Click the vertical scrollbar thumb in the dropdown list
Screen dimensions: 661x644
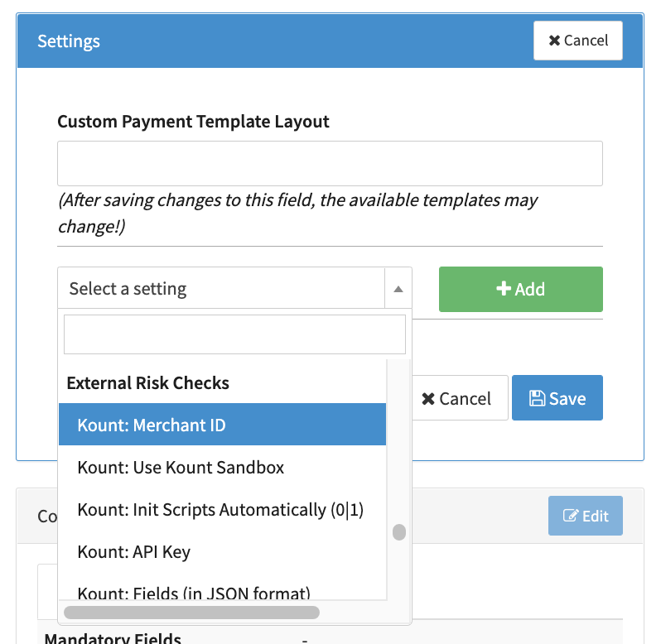[399, 532]
